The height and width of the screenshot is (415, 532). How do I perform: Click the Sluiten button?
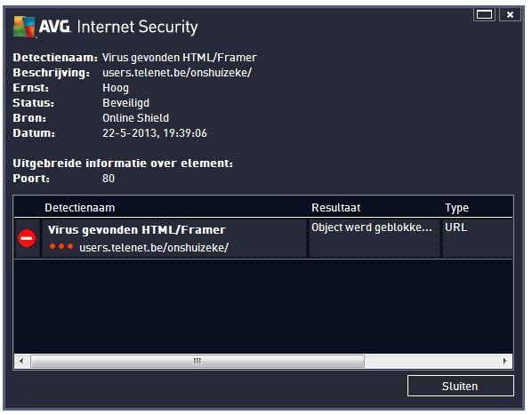461,386
